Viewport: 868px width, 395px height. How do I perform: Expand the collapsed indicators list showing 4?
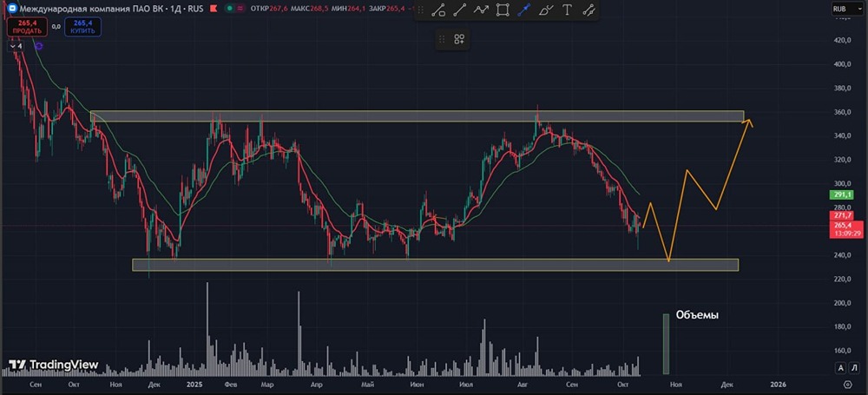(x=16, y=46)
